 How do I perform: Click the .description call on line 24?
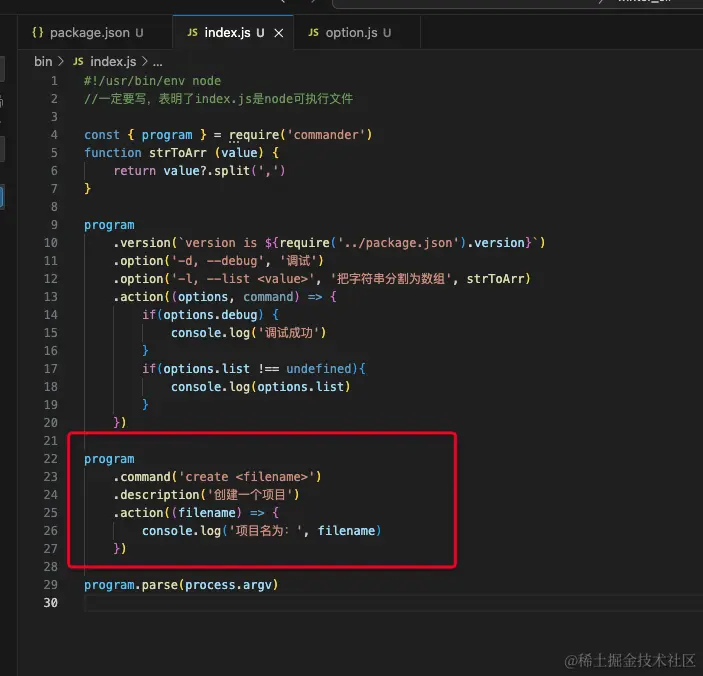(156, 495)
